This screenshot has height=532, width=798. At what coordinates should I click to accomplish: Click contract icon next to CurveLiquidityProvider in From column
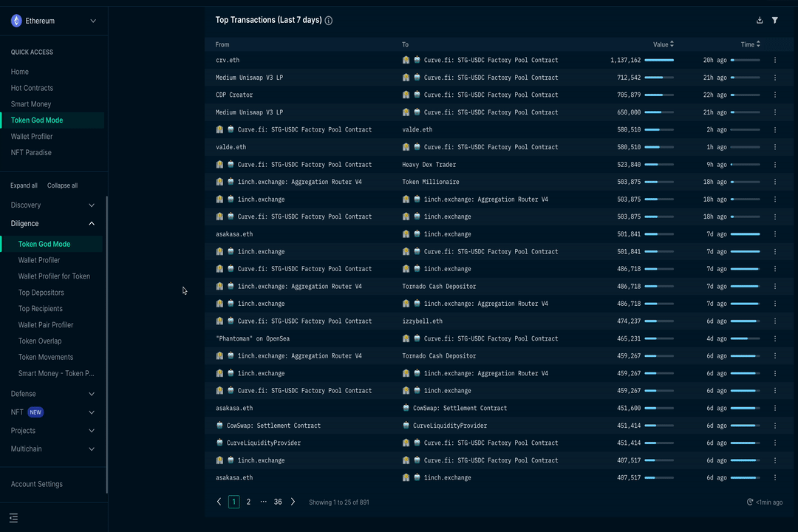[220, 443]
